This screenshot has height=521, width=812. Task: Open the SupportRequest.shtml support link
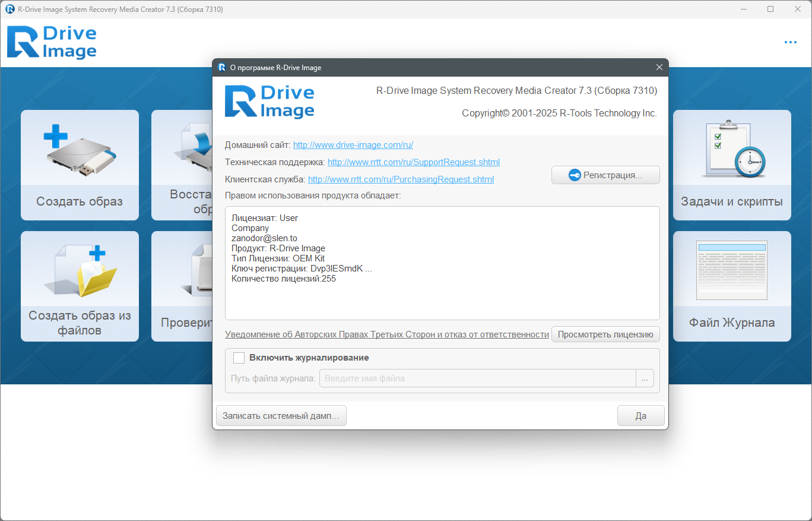[413, 162]
